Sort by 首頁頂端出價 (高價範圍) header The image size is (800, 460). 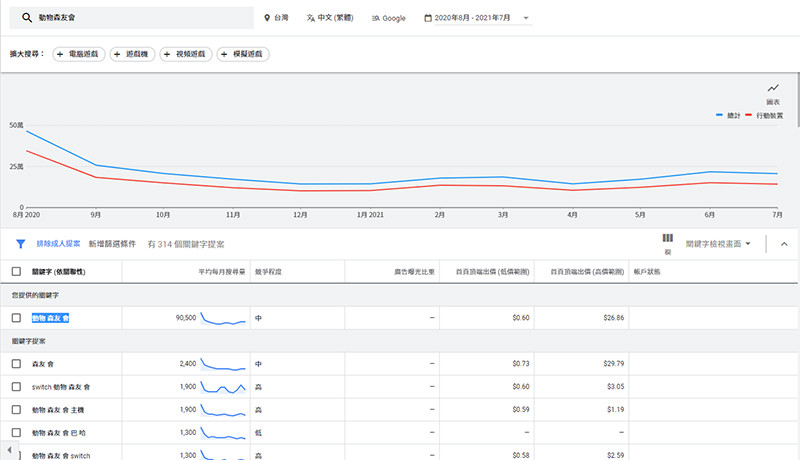(587, 272)
